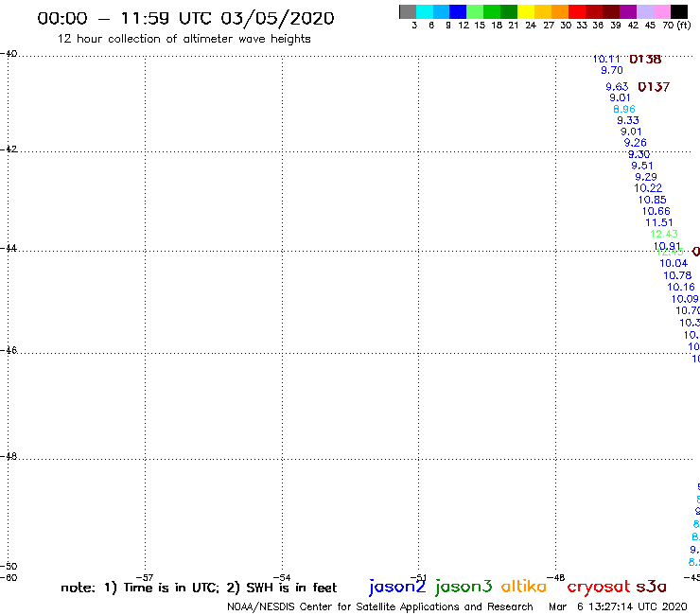Click the 'D138' track marker
This screenshot has height=615, width=700.
point(645,59)
